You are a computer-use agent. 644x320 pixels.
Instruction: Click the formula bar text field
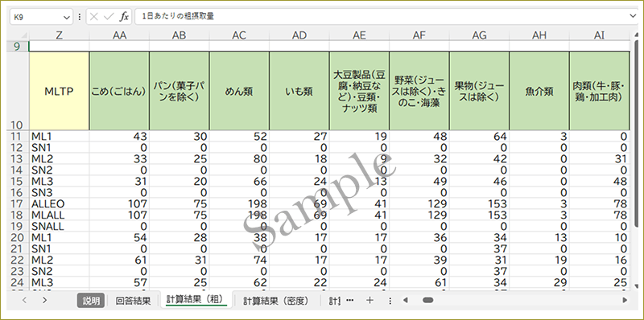click(382, 17)
